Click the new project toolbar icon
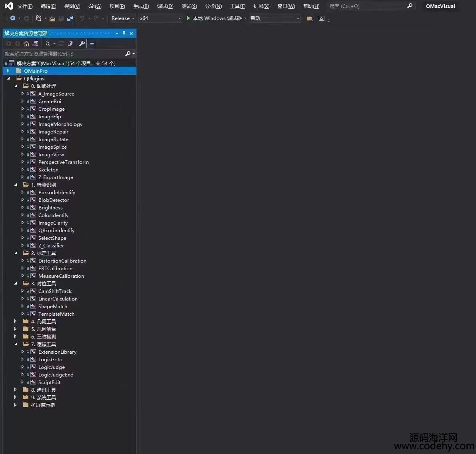Image resolution: width=476 pixels, height=454 pixels. 38,18
